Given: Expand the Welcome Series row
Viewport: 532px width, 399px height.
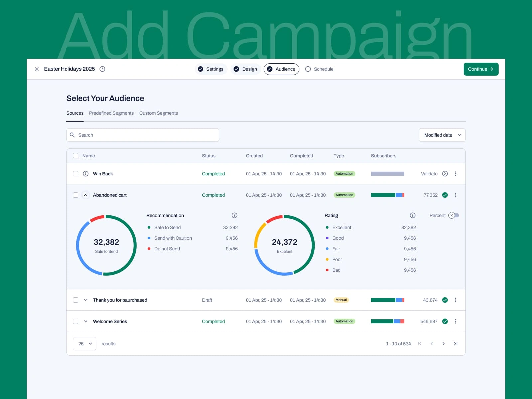Looking at the screenshot, I should pos(86,321).
